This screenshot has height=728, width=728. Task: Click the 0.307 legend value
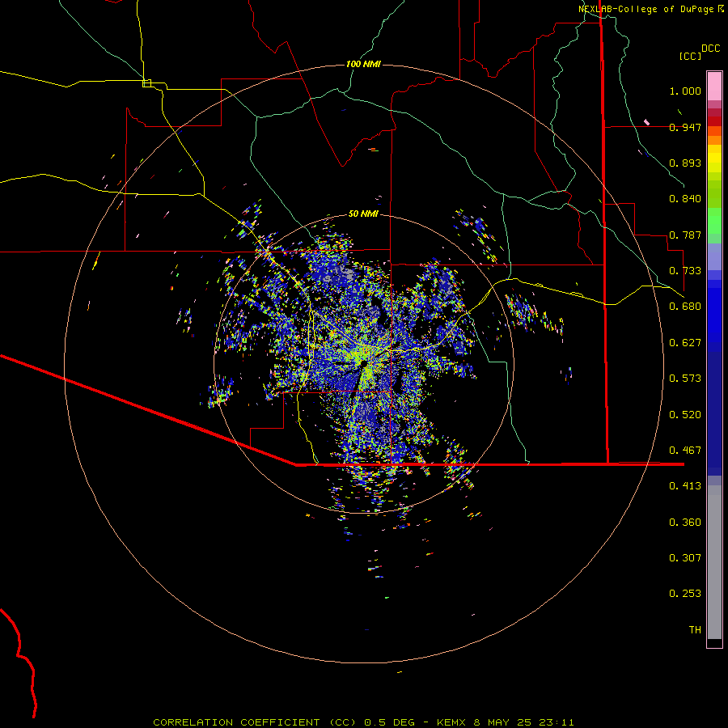click(x=685, y=558)
